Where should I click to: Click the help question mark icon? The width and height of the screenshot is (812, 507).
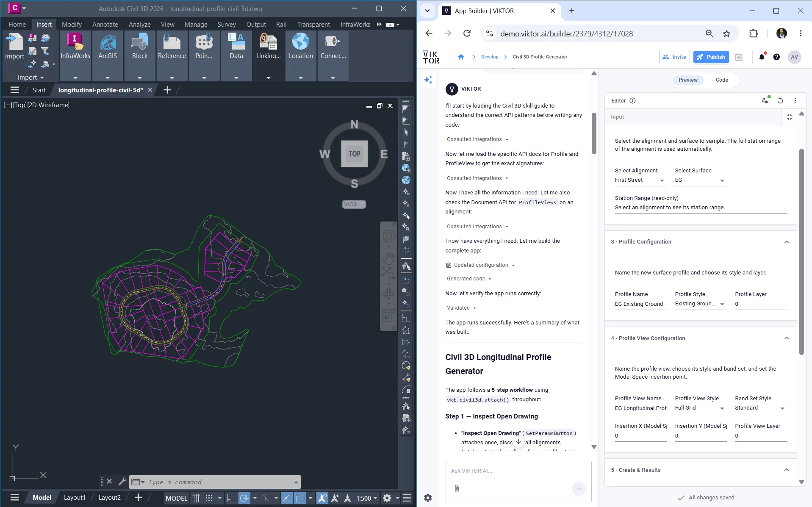[x=776, y=57]
